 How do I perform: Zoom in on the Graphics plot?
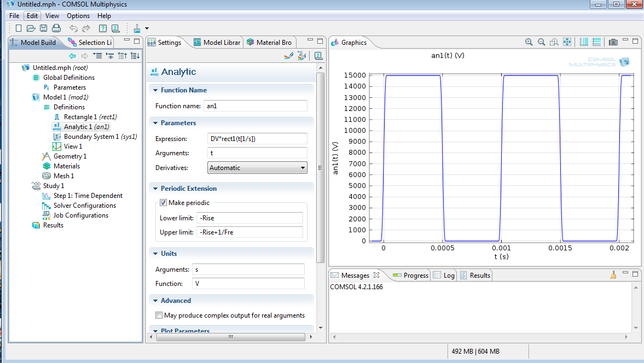point(529,42)
